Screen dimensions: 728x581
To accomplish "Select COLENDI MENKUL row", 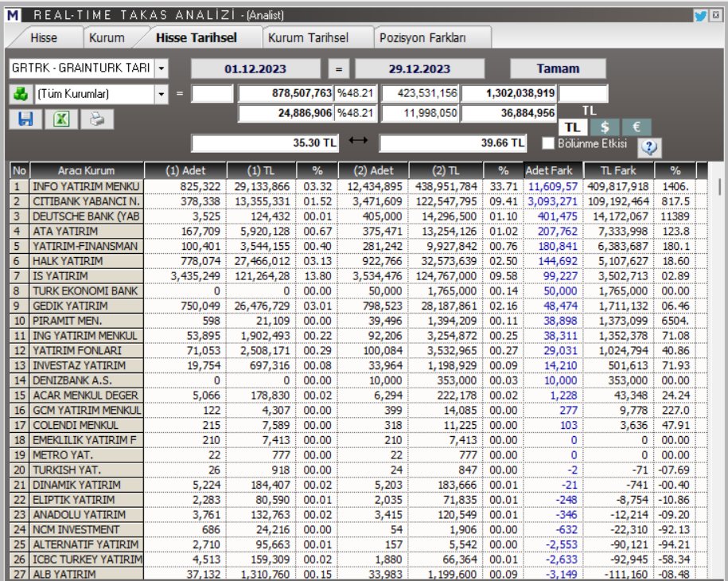I will click(x=357, y=425).
